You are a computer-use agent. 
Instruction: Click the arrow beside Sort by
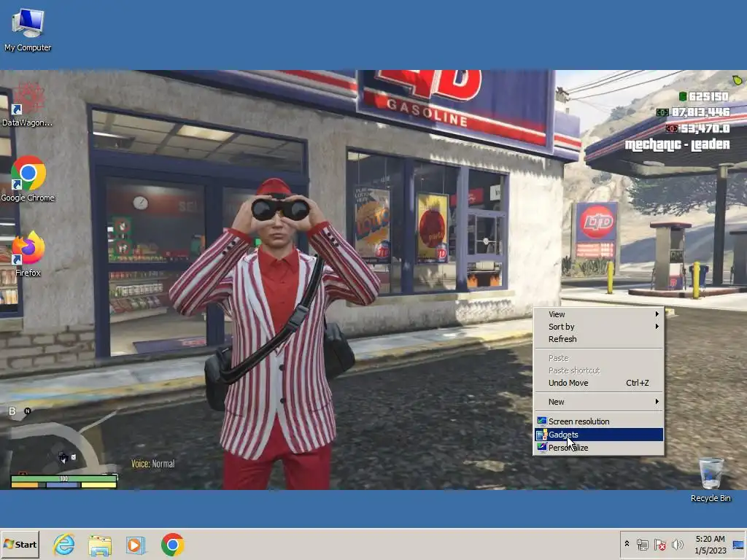click(657, 327)
